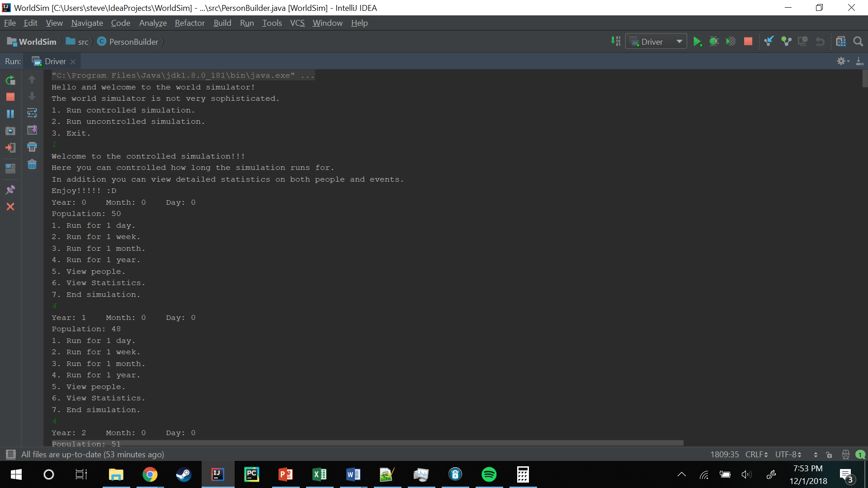Open the Refactor menu
Viewport: 868px width, 488px height.
(189, 23)
